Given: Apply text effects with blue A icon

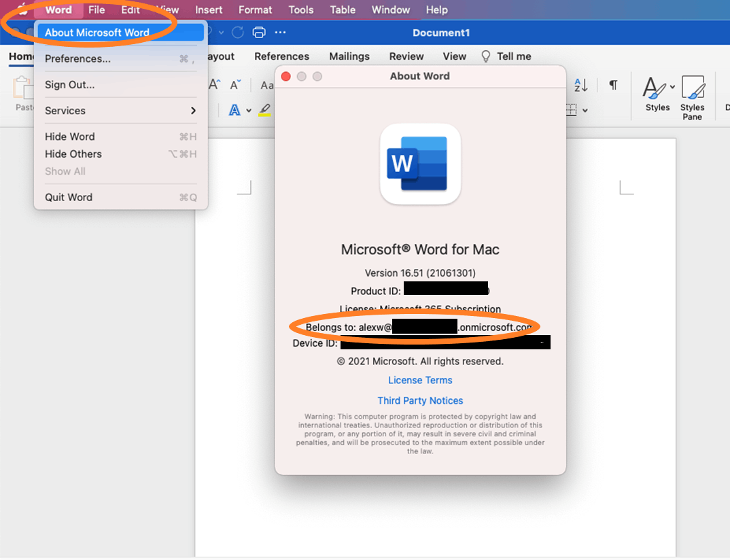Looking at the screenshot, I should pos(234,110).
